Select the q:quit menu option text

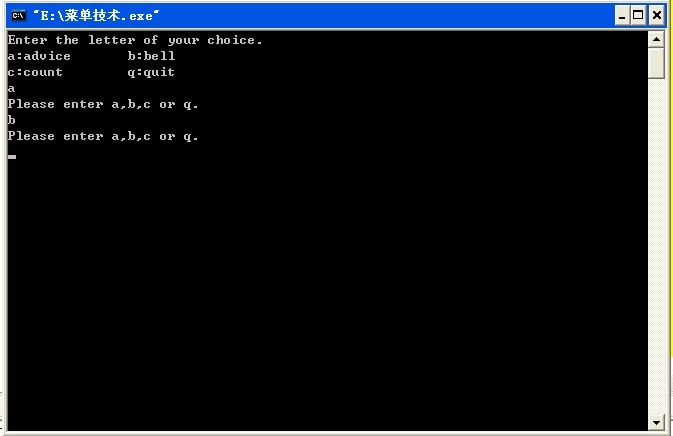coord(151,73)
